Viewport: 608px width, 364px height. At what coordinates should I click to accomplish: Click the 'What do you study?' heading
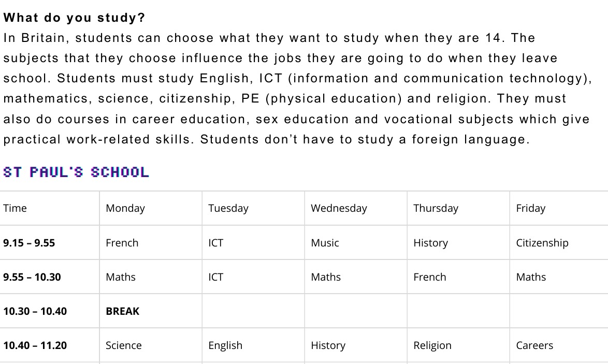74,18
